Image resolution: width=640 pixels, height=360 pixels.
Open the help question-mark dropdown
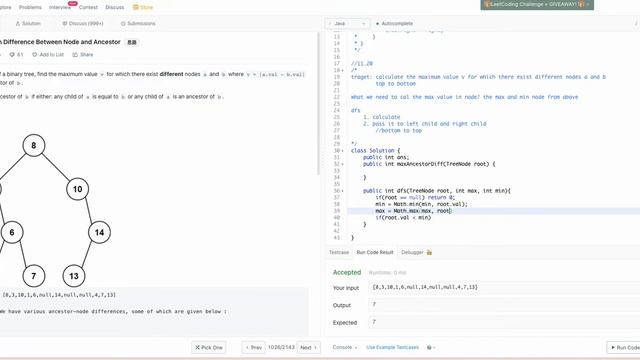pyautogui.click(x=431, y=347)
